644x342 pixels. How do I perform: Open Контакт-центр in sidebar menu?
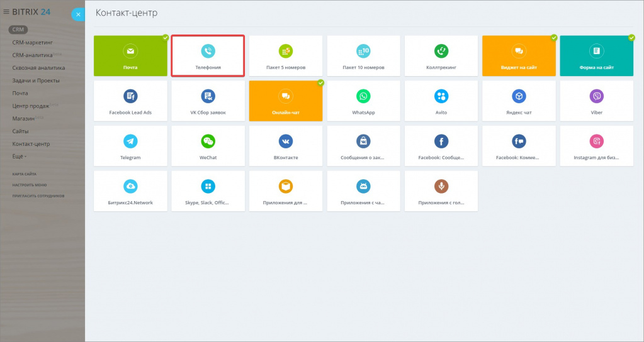31,145
